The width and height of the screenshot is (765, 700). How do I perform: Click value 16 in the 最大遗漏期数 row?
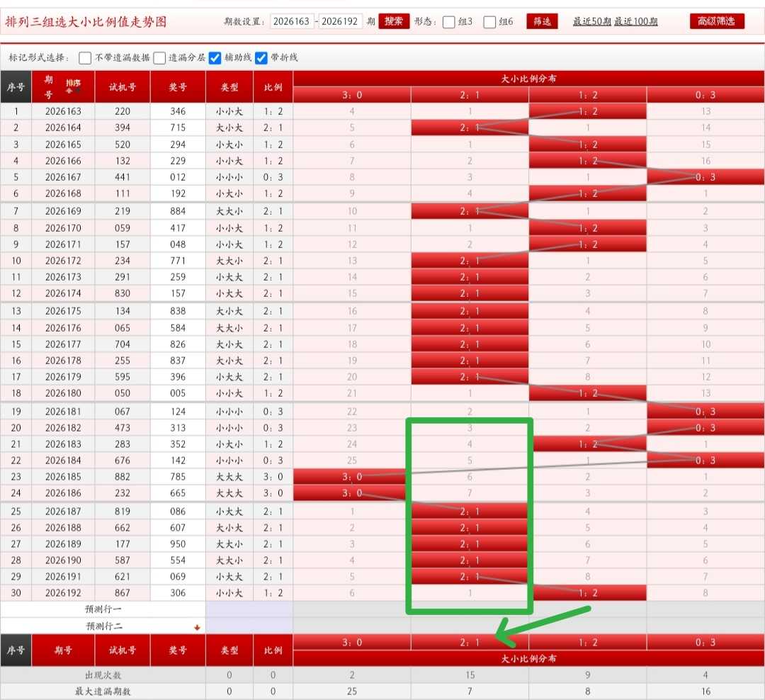pyautogui.click(x=705, y=691)
